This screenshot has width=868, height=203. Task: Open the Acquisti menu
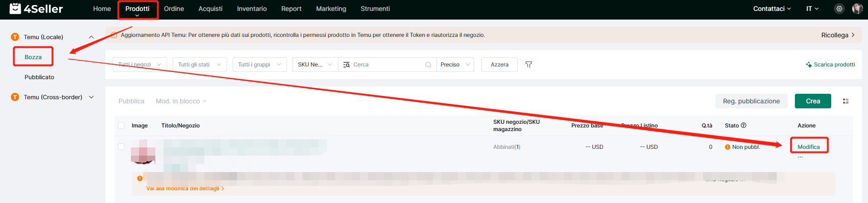[210, 9]
